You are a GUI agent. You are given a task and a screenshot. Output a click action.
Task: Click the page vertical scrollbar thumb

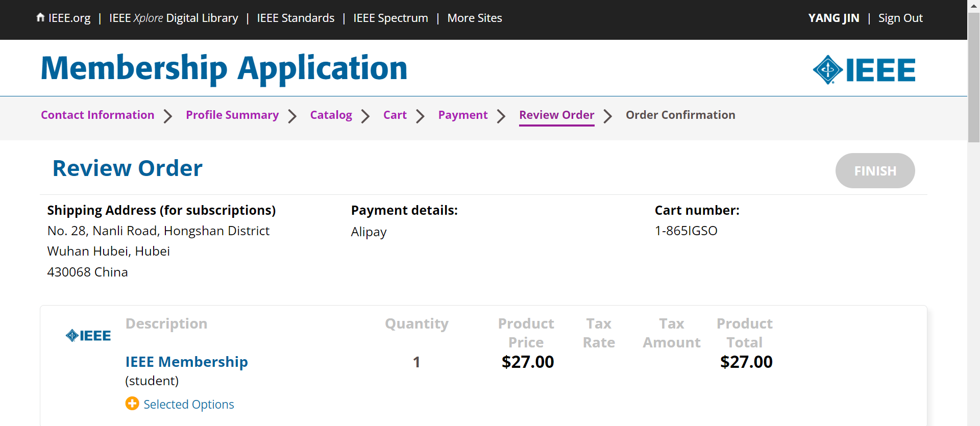tap(974, 77)
